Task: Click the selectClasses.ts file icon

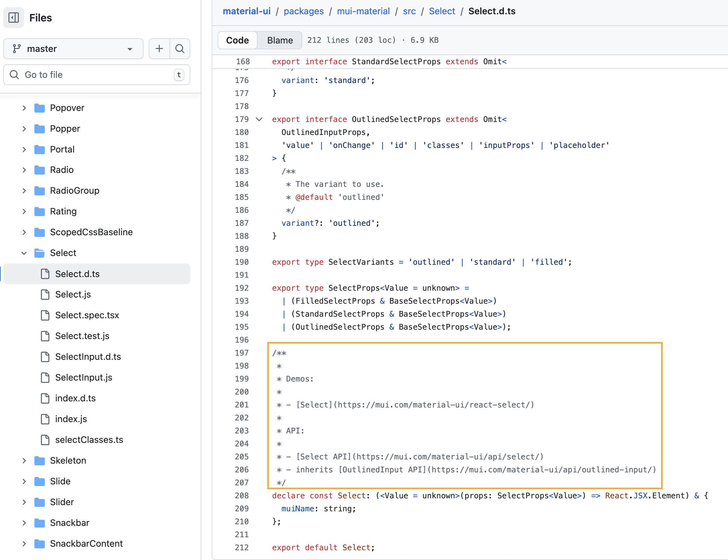Action: 45,440
